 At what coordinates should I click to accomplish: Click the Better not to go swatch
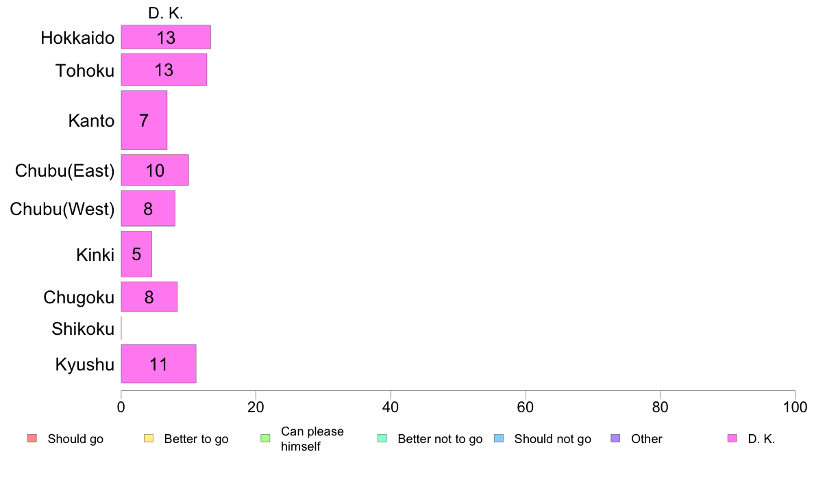tap(382, 438)
